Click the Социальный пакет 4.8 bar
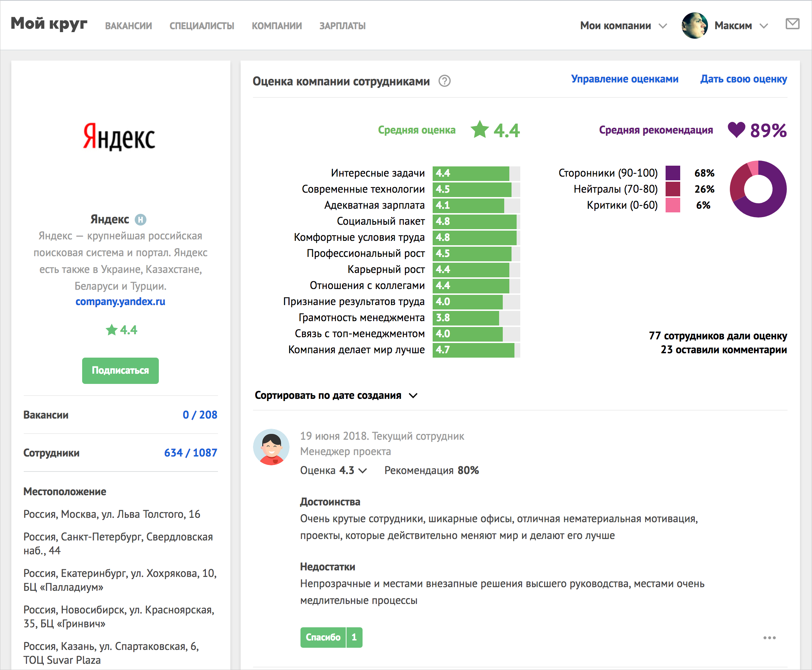 pos(476,222)
